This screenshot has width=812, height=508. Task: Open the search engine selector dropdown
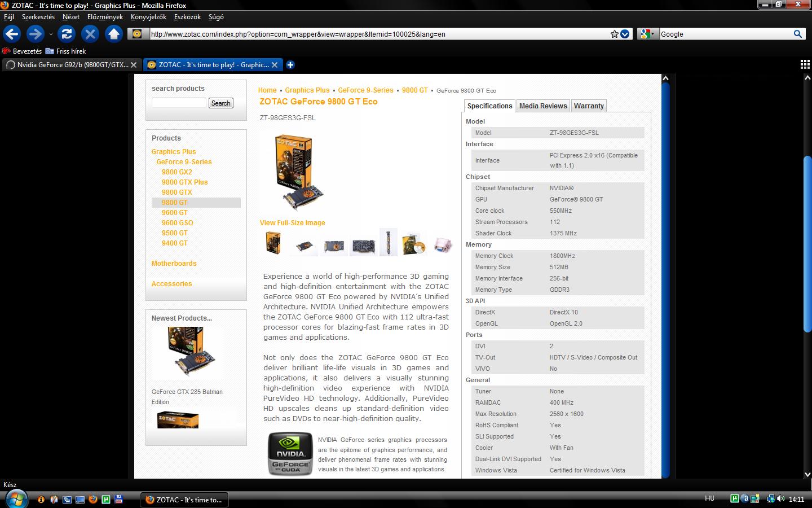(x=648, y=34)
